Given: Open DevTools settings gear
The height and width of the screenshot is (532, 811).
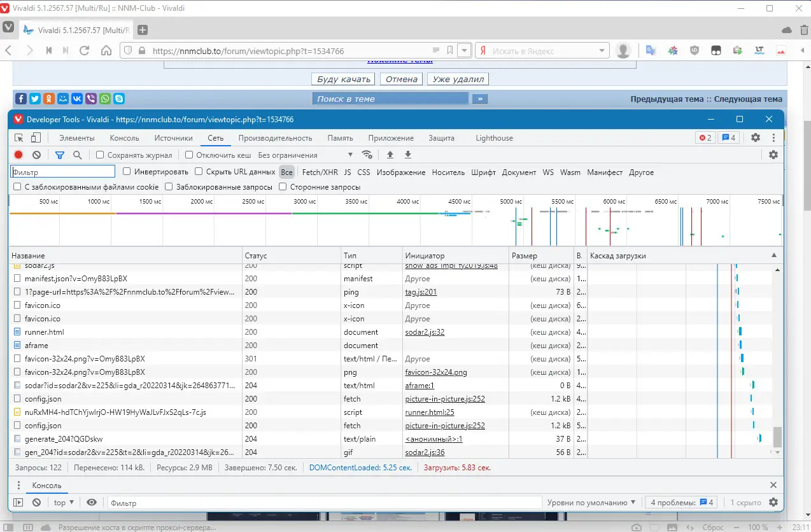Looking at the screenshot, I should (x=756, y=137).
